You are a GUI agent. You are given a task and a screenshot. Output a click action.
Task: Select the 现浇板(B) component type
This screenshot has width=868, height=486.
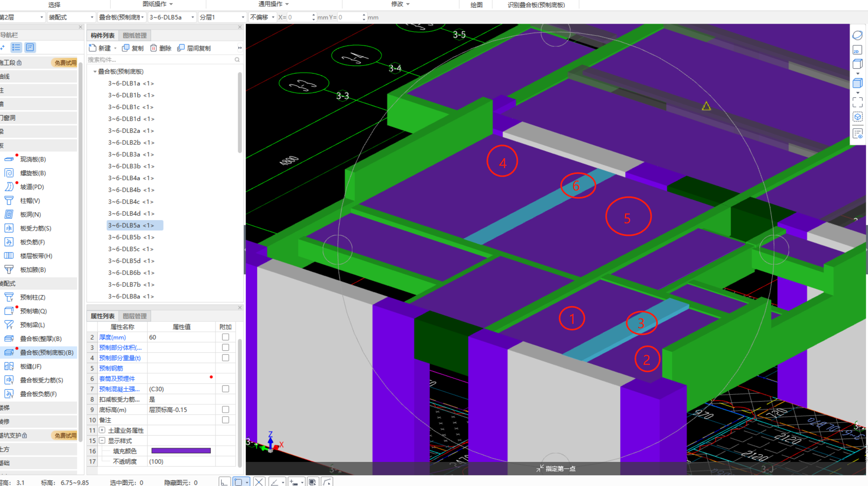pos(33,159)
